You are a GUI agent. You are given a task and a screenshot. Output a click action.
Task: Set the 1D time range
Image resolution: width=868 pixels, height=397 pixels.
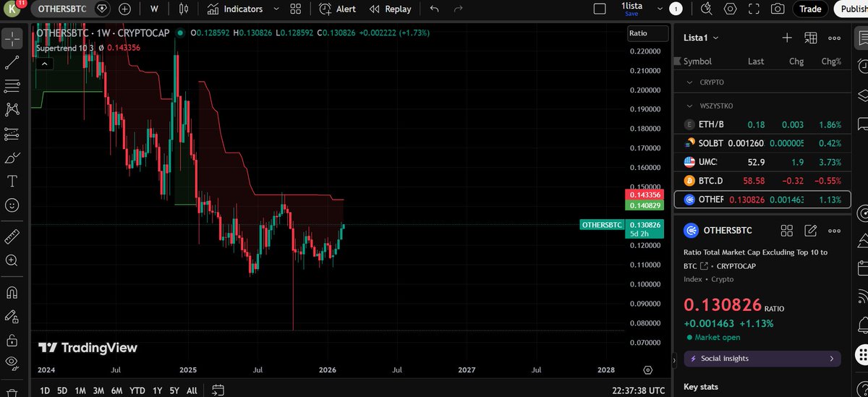click(x=44, y=390)
